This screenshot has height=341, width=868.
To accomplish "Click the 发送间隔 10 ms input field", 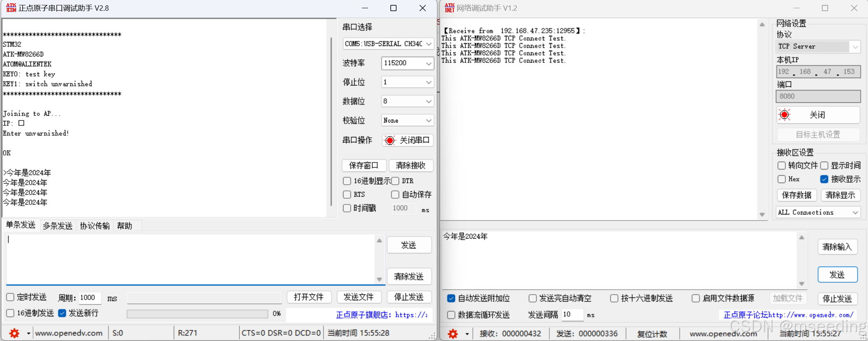I will point(572,315).
